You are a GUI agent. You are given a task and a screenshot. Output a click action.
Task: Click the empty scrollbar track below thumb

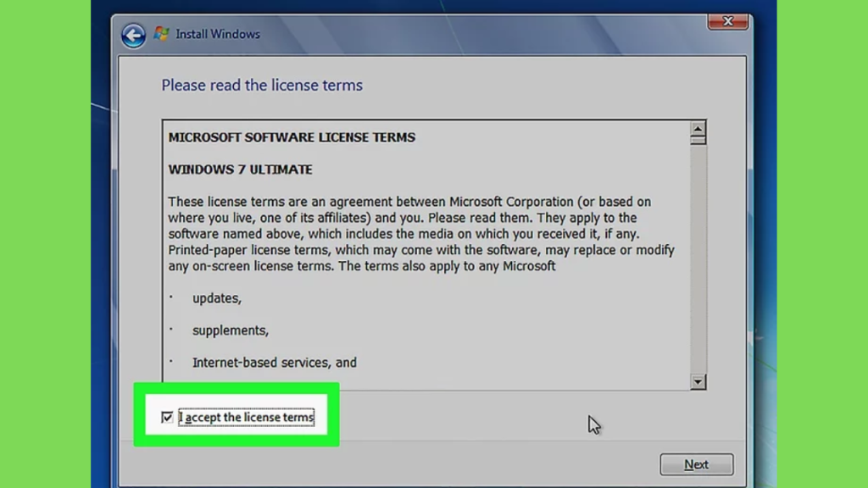pyautogui.click(x=698, y=259)
